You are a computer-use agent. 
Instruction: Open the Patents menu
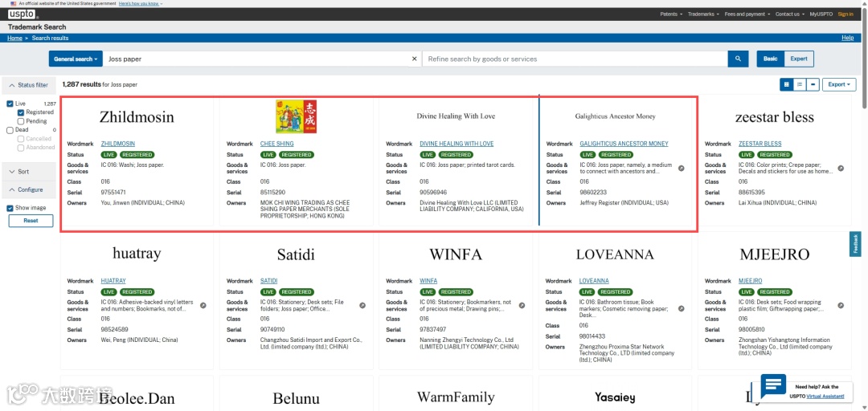(671, 14)
